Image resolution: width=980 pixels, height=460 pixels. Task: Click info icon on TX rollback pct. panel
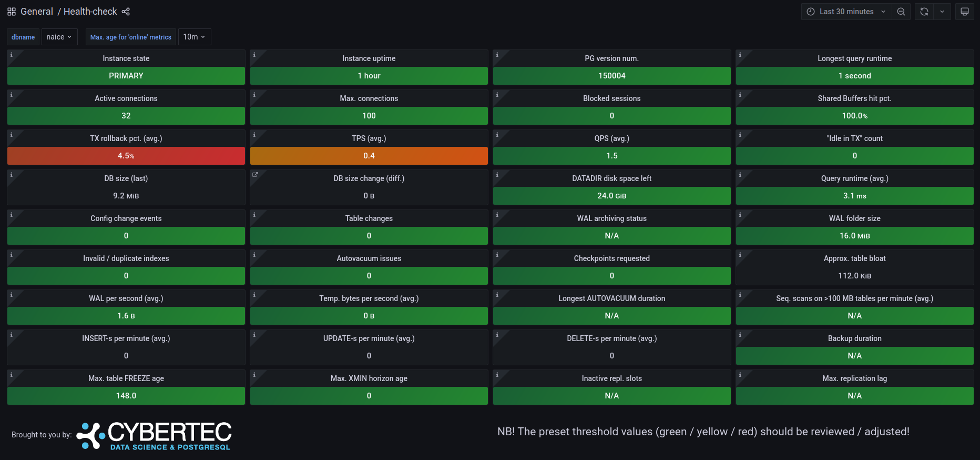coord(12,135)
